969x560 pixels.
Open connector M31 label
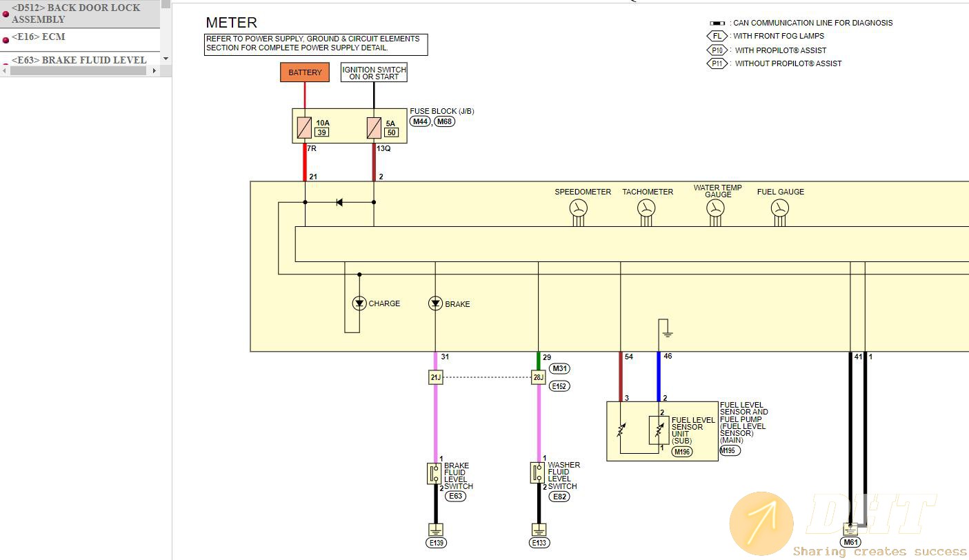tap(559, 368)
